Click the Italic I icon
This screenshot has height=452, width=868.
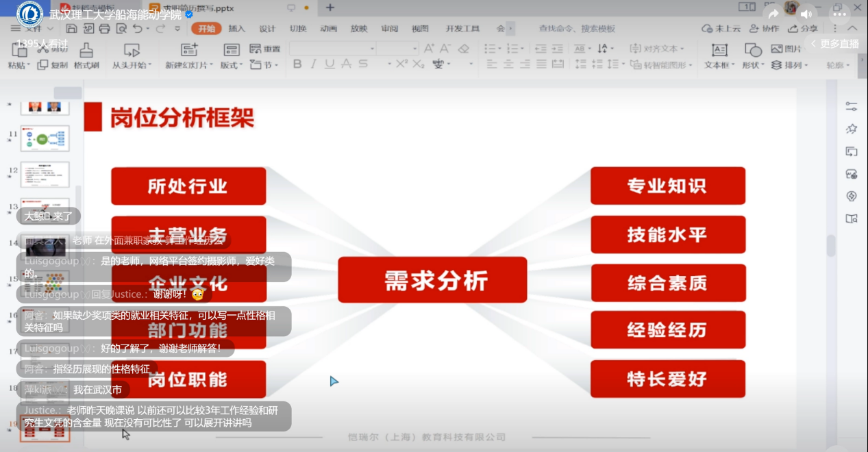[x=314, y=64]
